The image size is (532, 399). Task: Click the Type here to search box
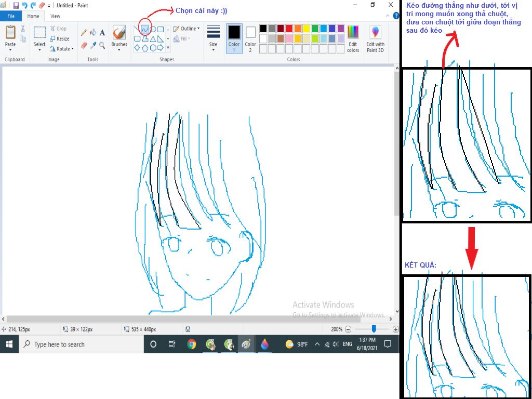pyautogui.click(x=82, y=344)
